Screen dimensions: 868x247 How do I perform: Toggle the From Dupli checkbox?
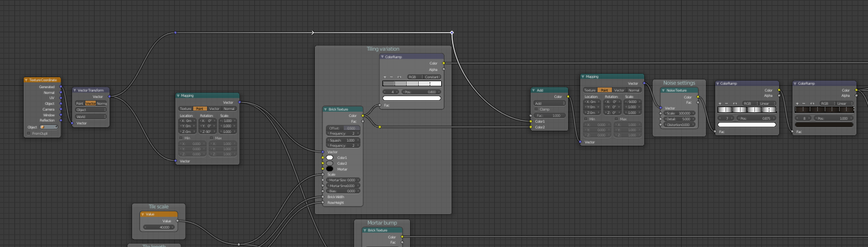28,133
